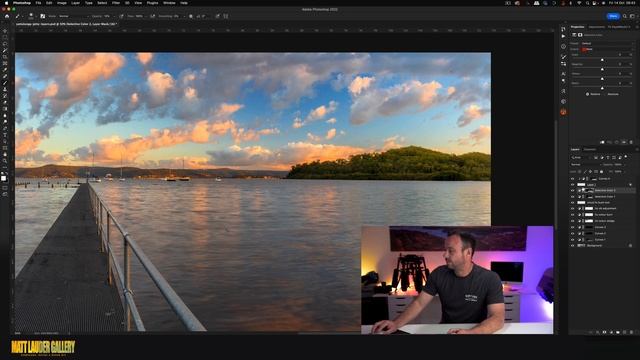This screenshot has width=640, height=360.
Task: Click the layer Fill percentage field
Action: coord(618,171)
